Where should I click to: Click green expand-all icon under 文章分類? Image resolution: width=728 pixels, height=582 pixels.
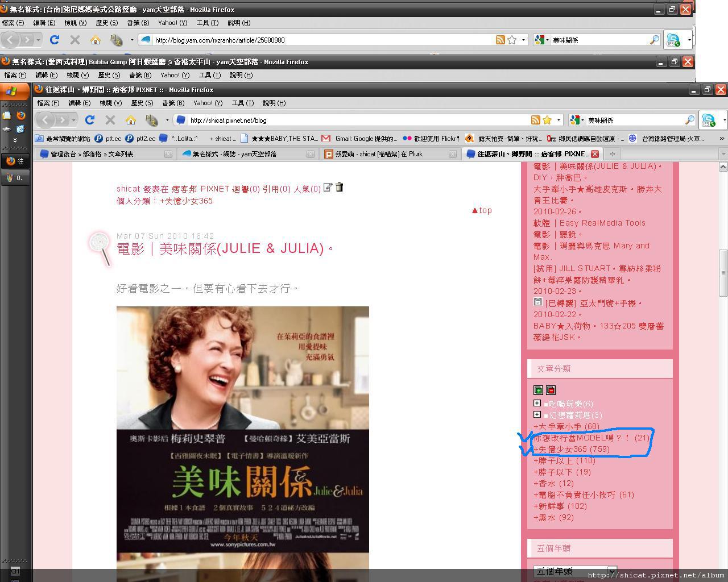tap(538, 390)
